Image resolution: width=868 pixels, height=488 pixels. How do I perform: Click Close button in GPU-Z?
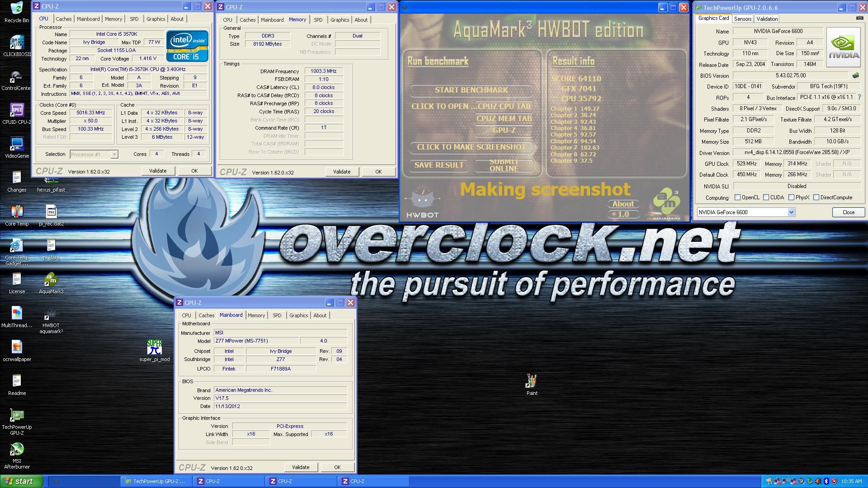[848, 212]
